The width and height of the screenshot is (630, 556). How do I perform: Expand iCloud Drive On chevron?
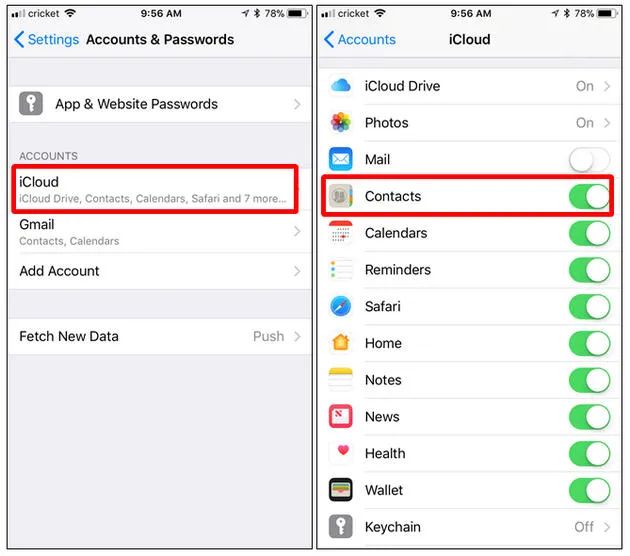point(607,86)
